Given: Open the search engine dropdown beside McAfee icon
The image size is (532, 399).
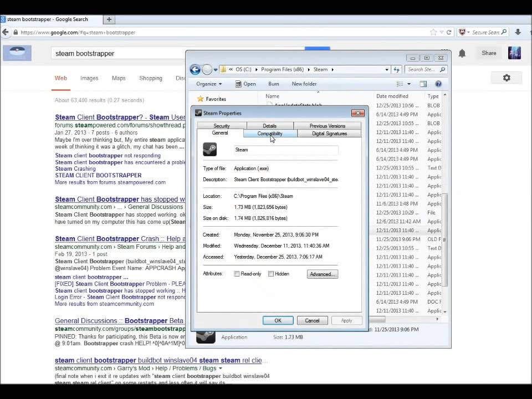Looking at the screenshot, I should [x=469, y=32].
